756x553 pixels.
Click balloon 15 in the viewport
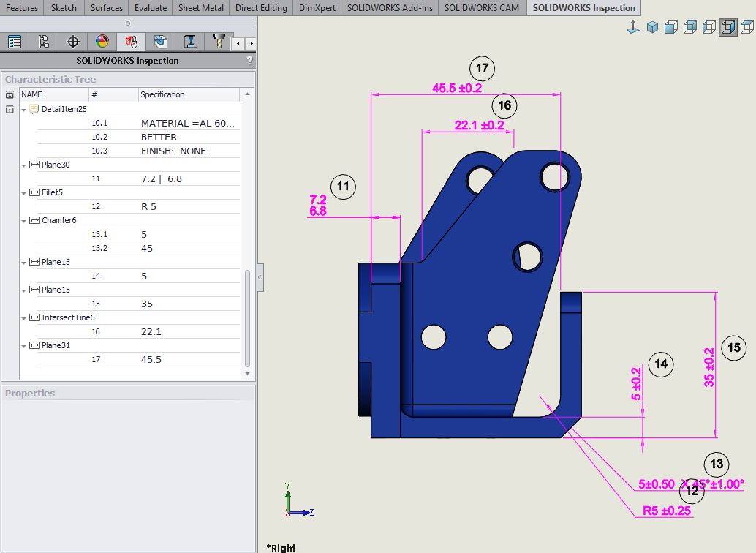click(734, 348)
